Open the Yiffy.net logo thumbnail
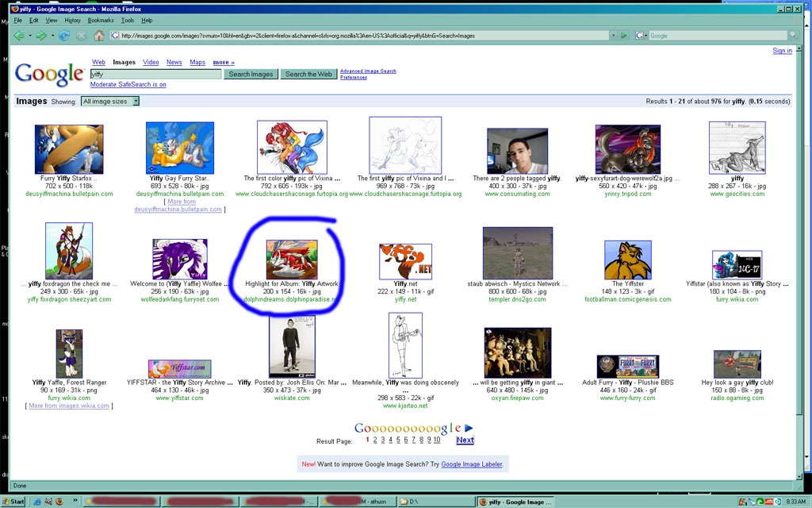This screenshot has width=812, height=508. point(405,262)
